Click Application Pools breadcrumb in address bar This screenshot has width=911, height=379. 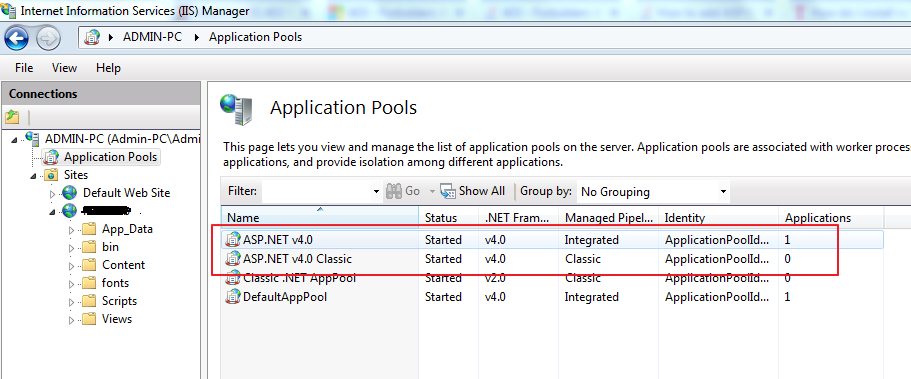coord(256,37)
